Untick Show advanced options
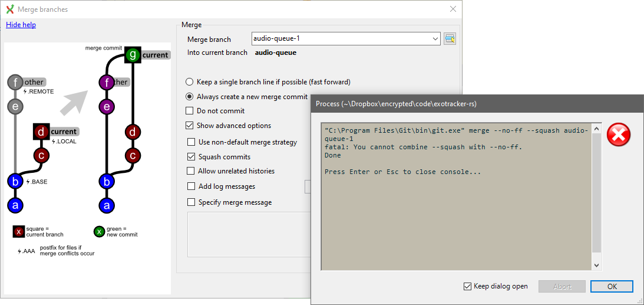 click(189, 126)
